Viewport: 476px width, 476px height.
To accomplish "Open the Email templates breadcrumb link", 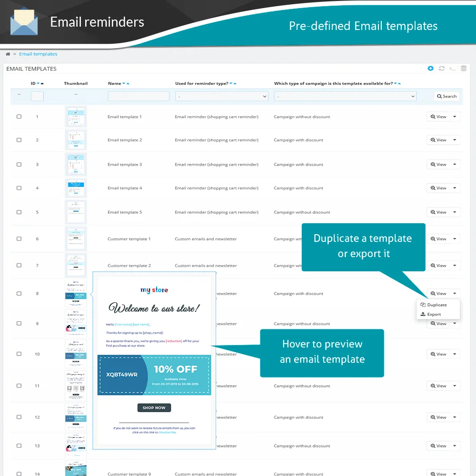I will point(38,54).
